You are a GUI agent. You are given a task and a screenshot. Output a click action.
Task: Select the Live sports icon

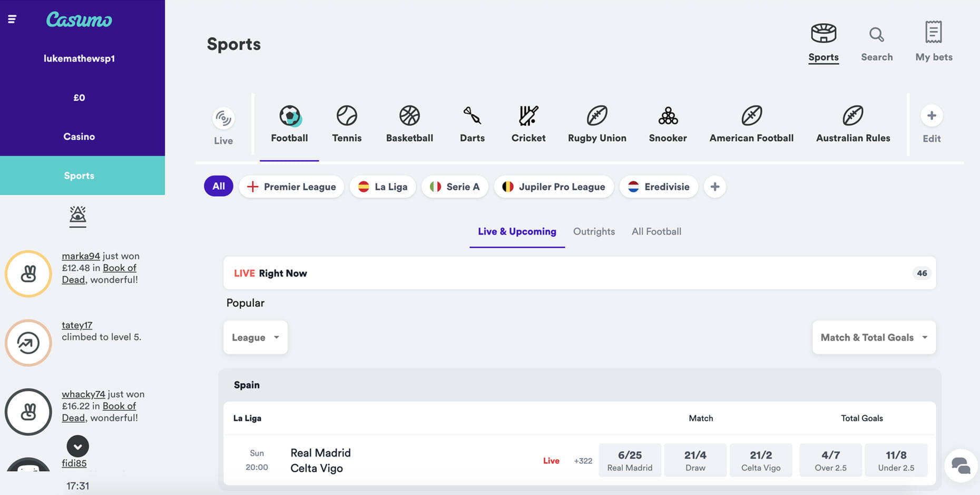(x=223, y=118)
